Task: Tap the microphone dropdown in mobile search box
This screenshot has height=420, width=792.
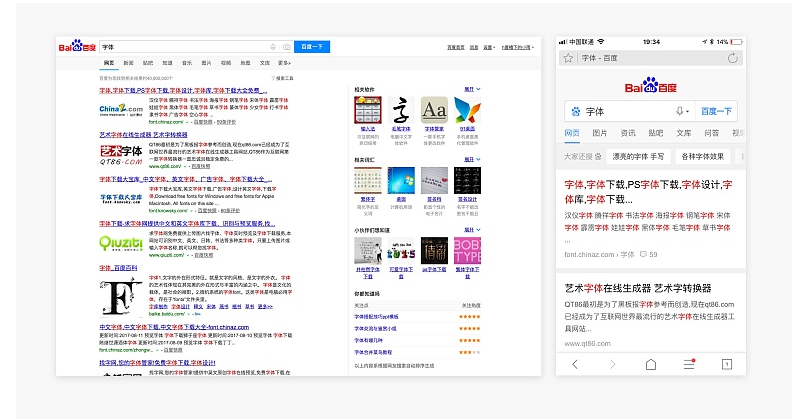Action: pyautogui.click(x=682, y=112)
